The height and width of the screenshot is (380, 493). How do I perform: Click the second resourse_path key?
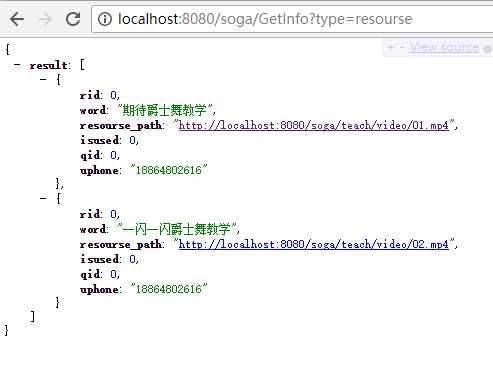[121, 244]
